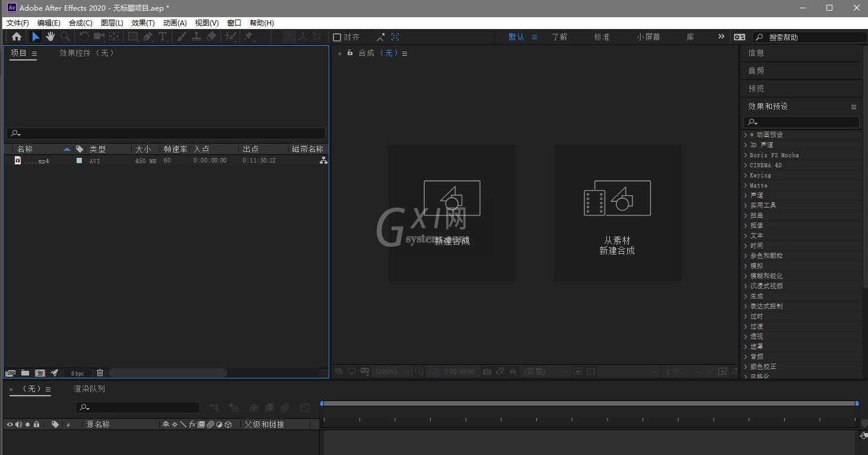Viewport: 868px width, 455px height.
Task: Toggle the solo dot column switch in timeline
Action: (27, 424)
